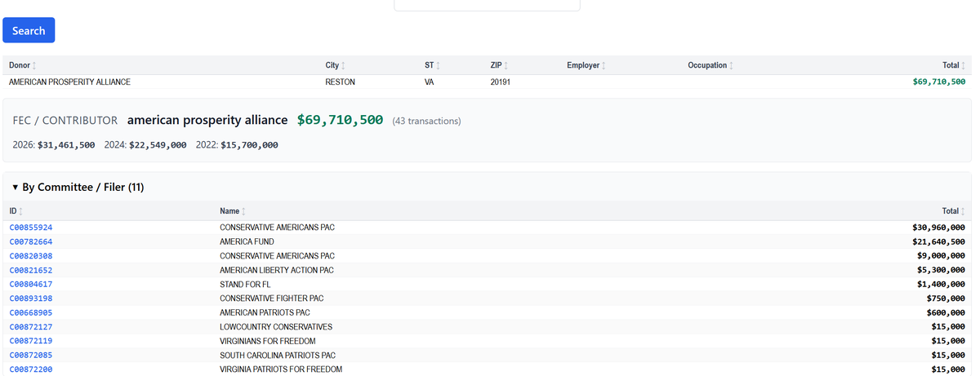
Task: Click the 2024 amount $22,549,000
Action: point(158,144)
